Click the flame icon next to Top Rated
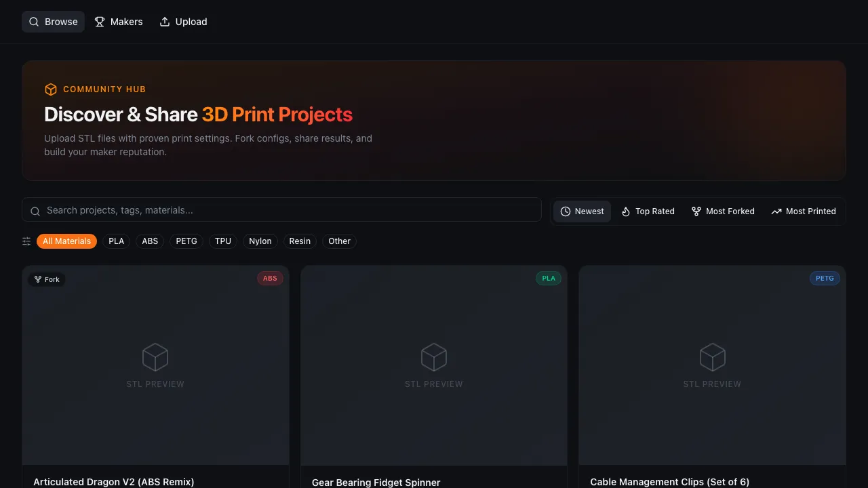 (627, 211)
